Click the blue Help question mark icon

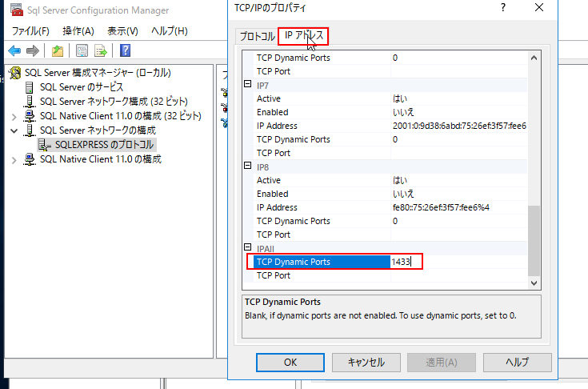click(x=126, y=51)
